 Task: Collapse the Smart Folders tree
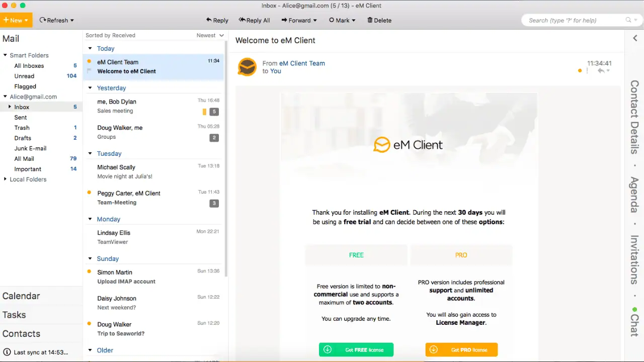click(x=5, y=55)
